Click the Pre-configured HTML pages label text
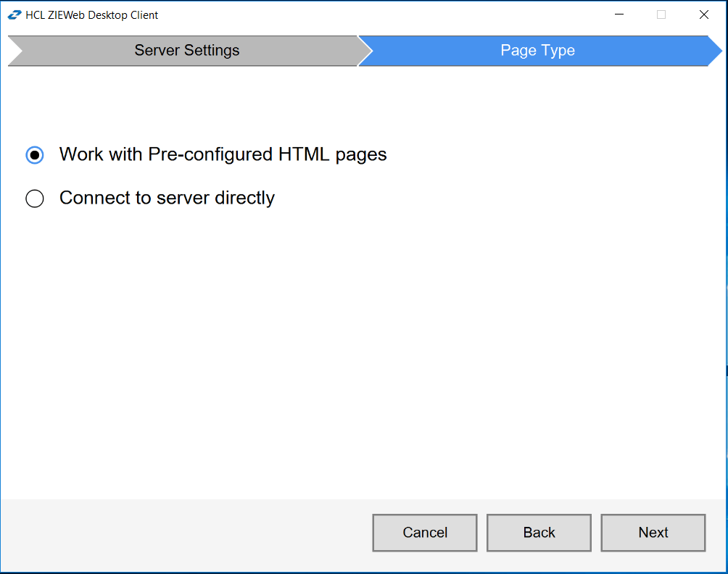 coord(223,154)
